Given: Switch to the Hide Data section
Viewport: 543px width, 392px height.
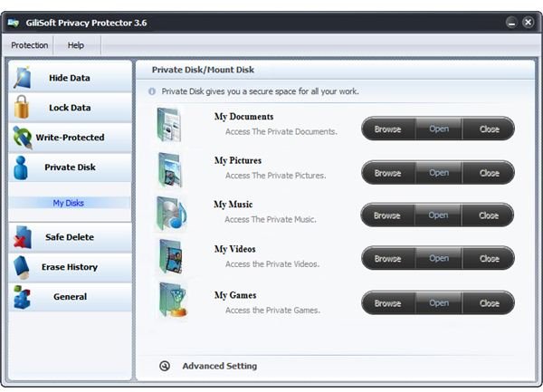Looking at the screenshot, I should tap(70, 78).
